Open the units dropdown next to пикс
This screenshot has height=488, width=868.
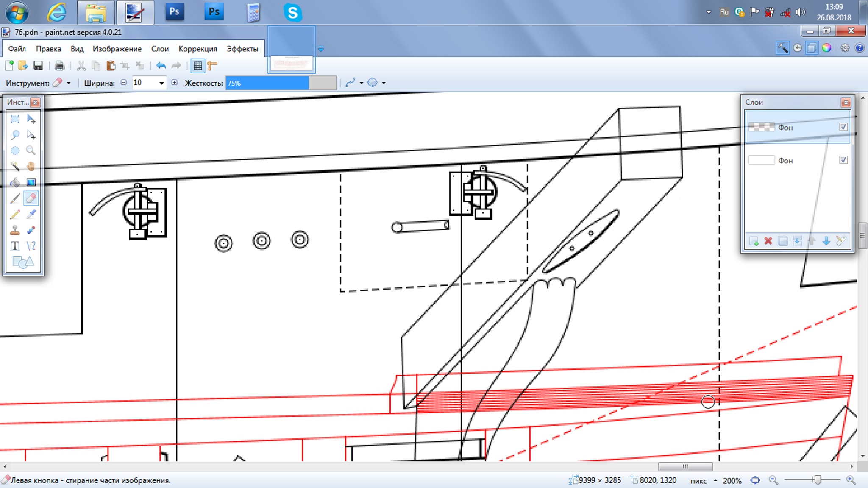coord(715,480)
